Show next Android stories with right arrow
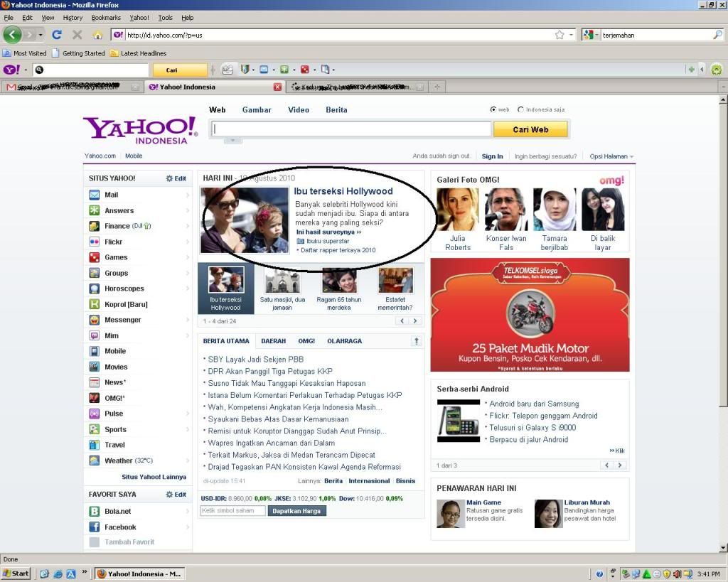Screen dimensions: 728x582 tap(620, 465)
